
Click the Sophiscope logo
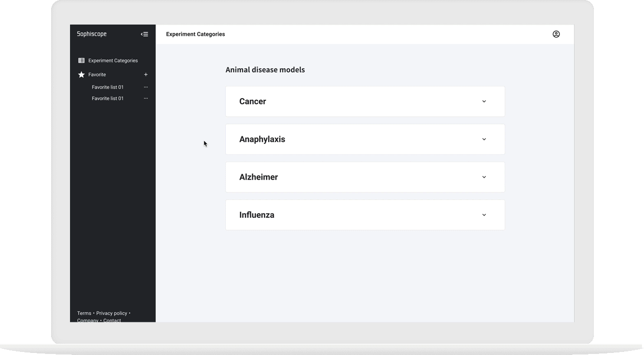point(92,34)
